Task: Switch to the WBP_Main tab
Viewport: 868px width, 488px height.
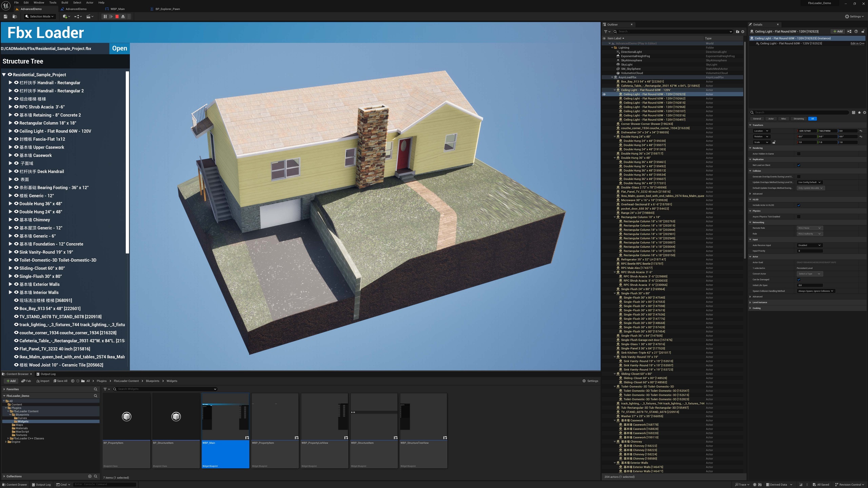Action: [x=118, y=9]
